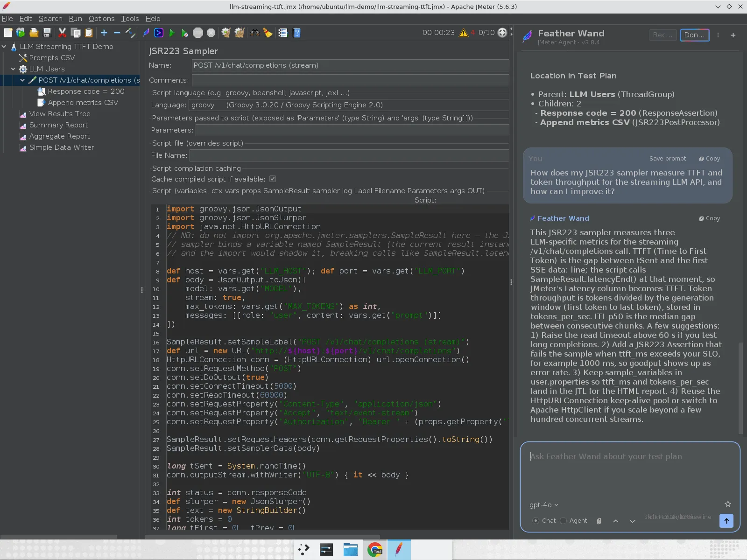Open the Options menu

pyautogui.click(x=101, y=19)
